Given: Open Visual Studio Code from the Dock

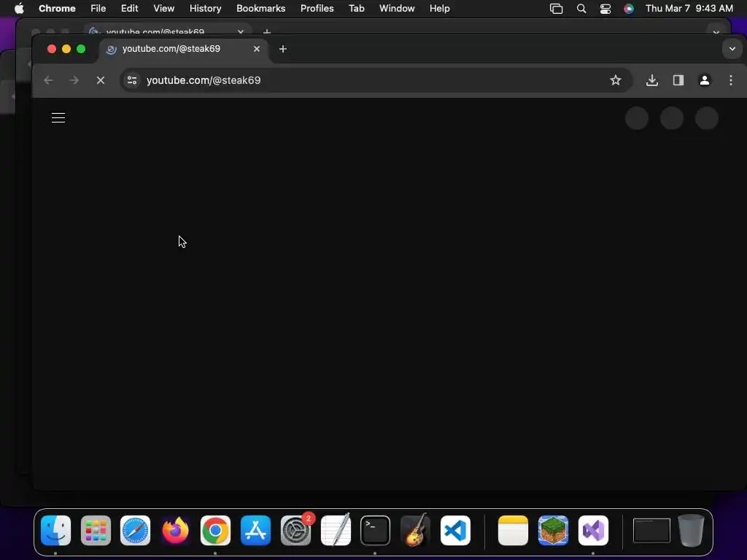Looking at the screenshot, I should tap(455, 531).
